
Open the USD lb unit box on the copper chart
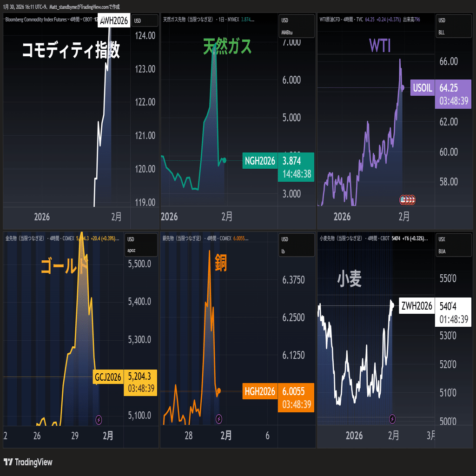point(297,245)
